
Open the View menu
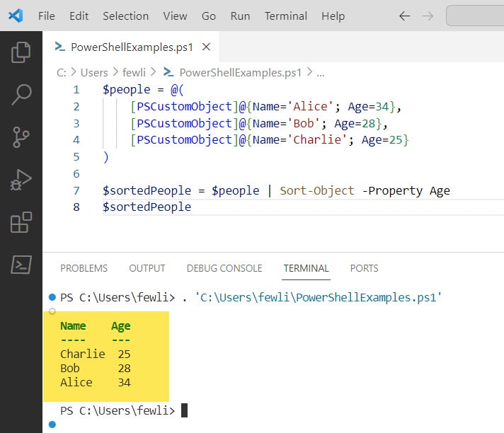coord(175,16)
